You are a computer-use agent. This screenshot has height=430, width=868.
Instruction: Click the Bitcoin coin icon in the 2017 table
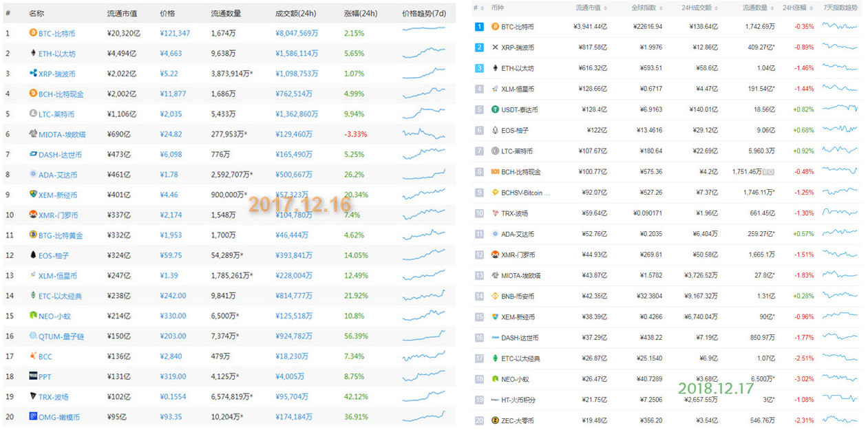[33, 33]
